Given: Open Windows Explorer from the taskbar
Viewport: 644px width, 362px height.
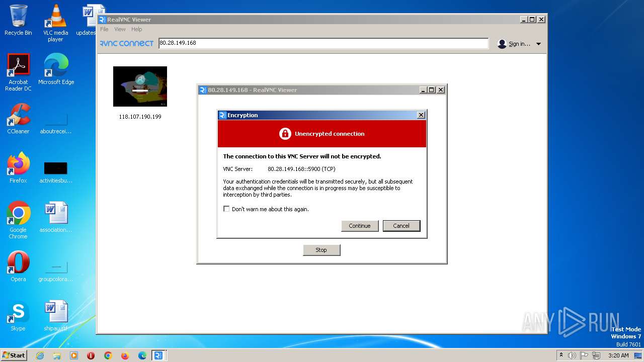Looking at the screenshot, I should [57, 355].
